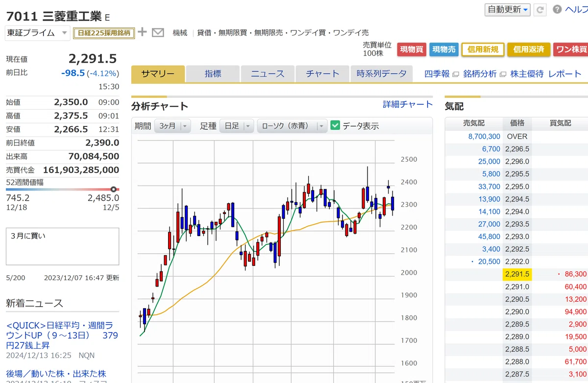Click the OVER row in 気配

click(517, 136)
